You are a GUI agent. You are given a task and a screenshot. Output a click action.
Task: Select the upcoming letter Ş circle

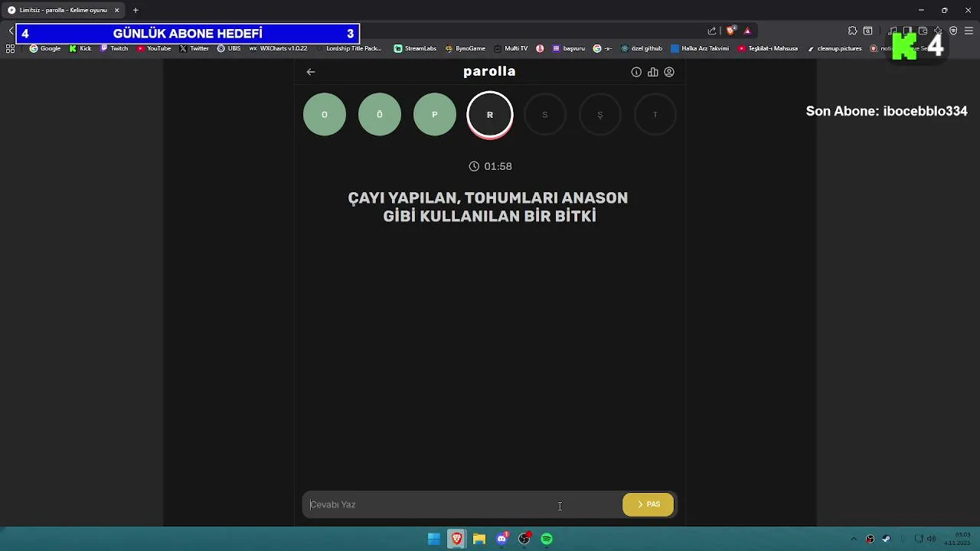pyautogui.click(x=600, y=115)
